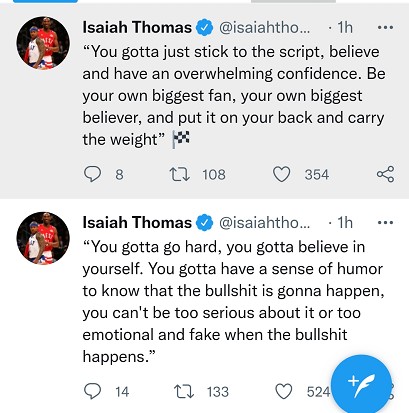The height and width of the screenshot is (413, 409).
Task: Retweet the 'stick to the script' tweet
Action: click(180, 174)
